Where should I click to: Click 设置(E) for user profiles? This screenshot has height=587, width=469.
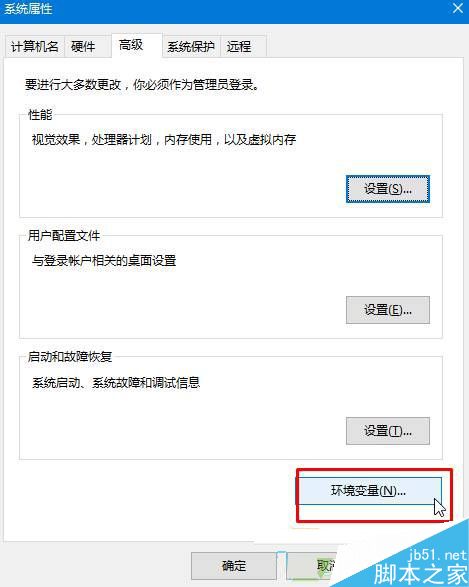tap(388, 310)
